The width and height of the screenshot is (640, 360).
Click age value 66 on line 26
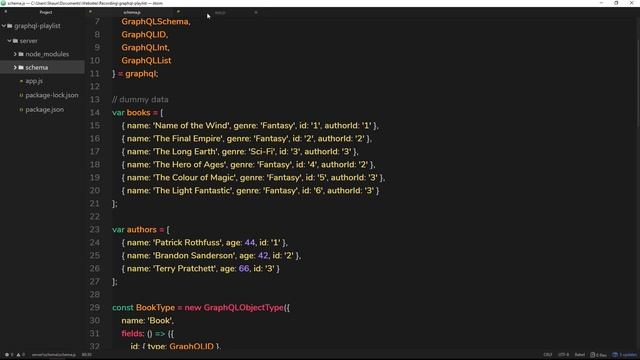pos(244,269)
